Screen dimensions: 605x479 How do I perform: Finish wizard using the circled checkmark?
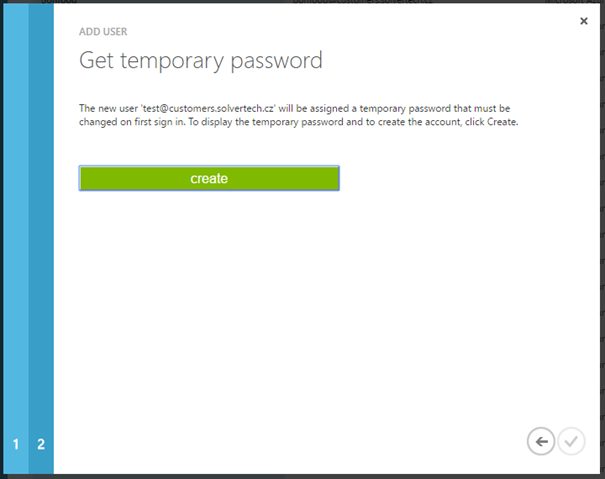click(571, 441)
